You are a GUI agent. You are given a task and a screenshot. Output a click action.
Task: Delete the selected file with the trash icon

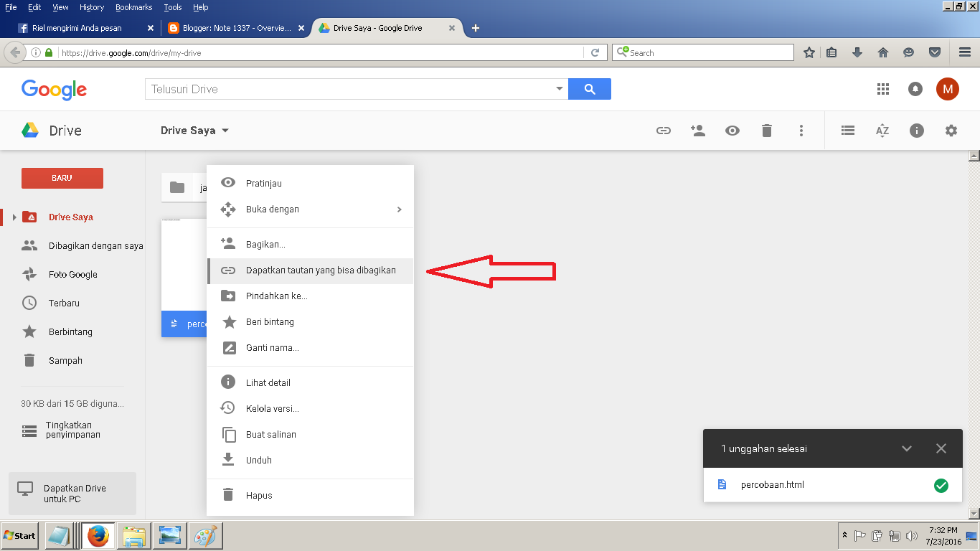click(766, 131)
